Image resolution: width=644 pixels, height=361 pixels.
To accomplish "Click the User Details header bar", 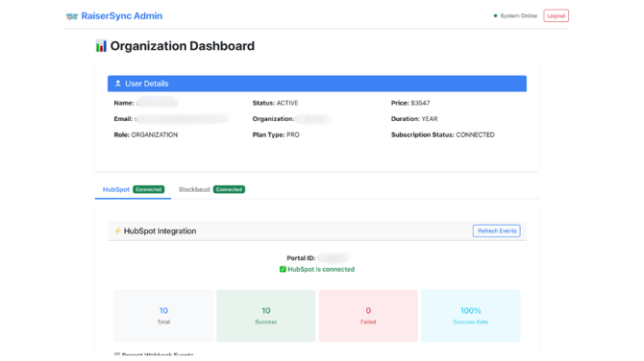I will tap(317, 84).
